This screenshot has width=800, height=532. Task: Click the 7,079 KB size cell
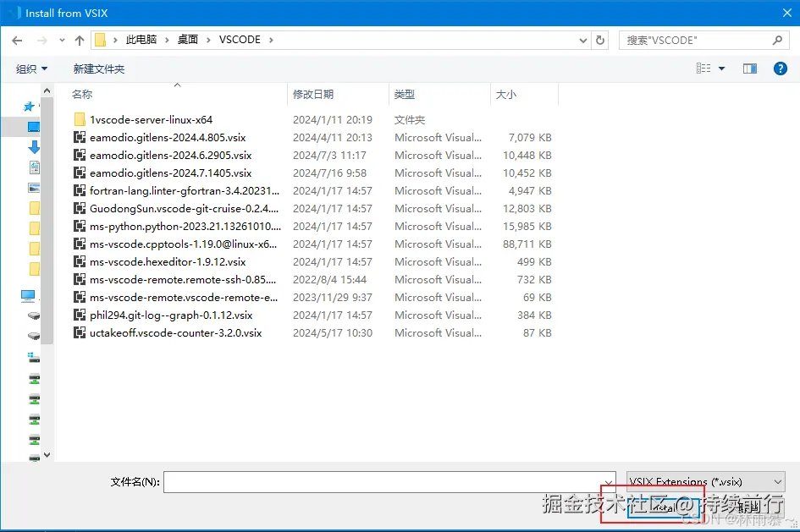click(x=530, y=138)
